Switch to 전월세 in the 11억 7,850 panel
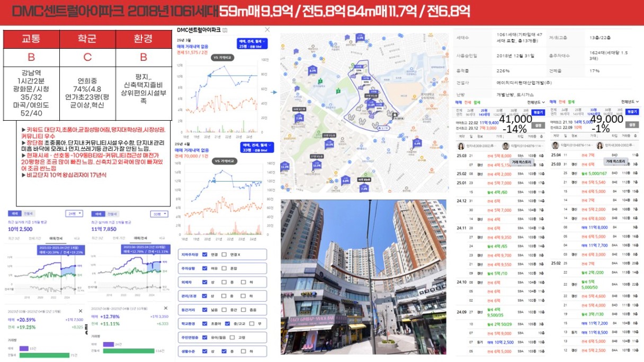This screenshot has height=362, width=644. (112, 213)
